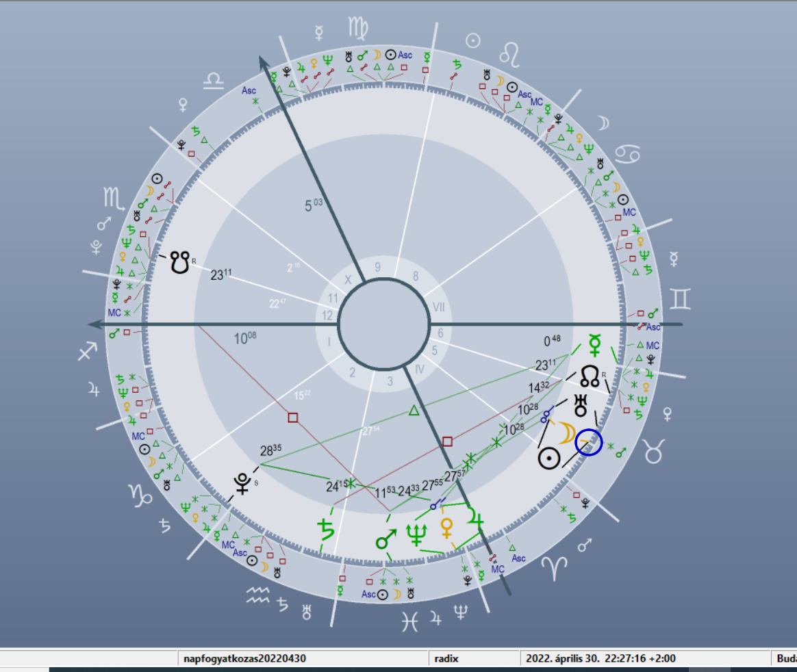Click the green Mars glyph at bottom

pos(385,539)
